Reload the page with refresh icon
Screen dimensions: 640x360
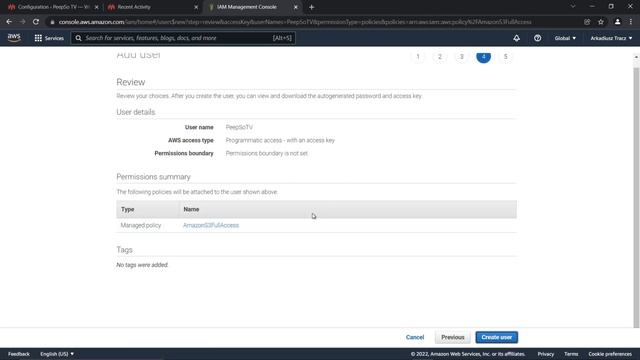pyautogui.click(x=36, y=22)
